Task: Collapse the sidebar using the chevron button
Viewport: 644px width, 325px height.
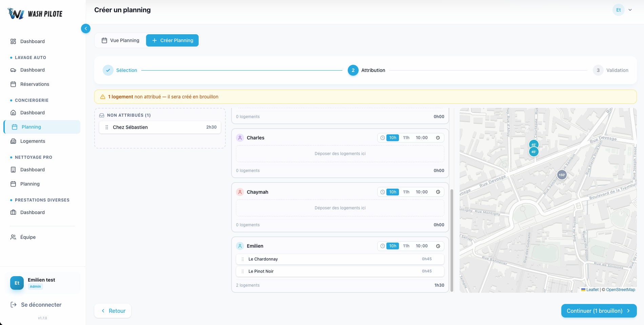Action: pos(86,28)
